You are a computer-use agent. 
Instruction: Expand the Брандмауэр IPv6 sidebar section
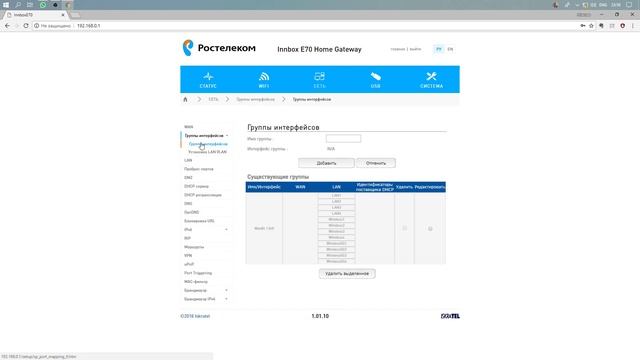pos(227,299)
